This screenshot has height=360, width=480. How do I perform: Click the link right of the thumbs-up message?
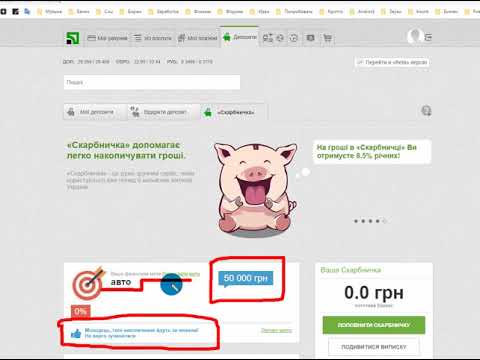276,330
